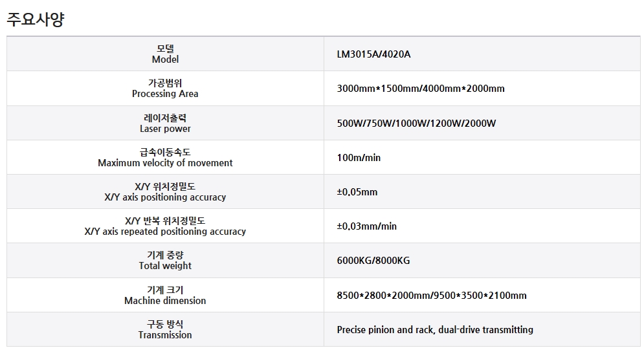Select the Model label cell
This screenshot has height=359, width=644.
pyautogui.click(x=165, y=54)
